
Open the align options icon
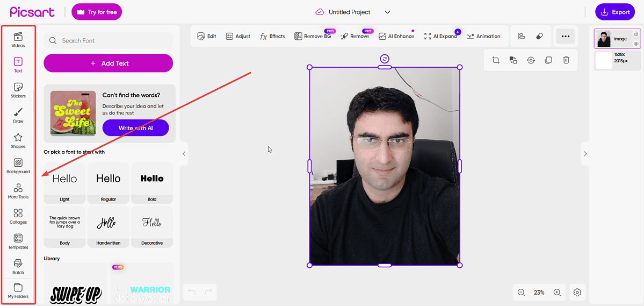[x=522, y=36]
